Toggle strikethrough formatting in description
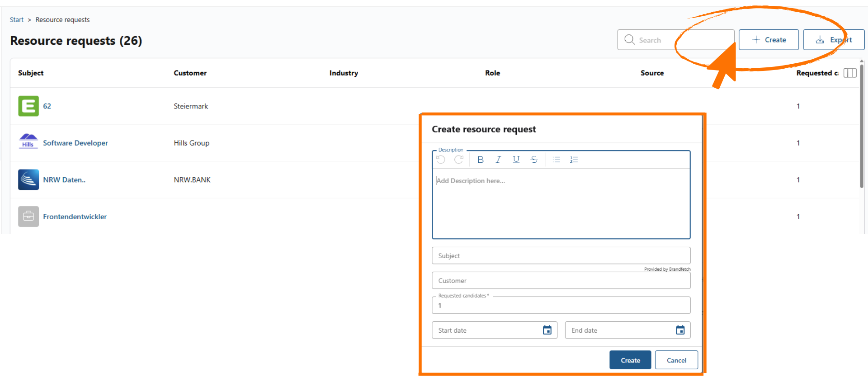 [534, 160]
